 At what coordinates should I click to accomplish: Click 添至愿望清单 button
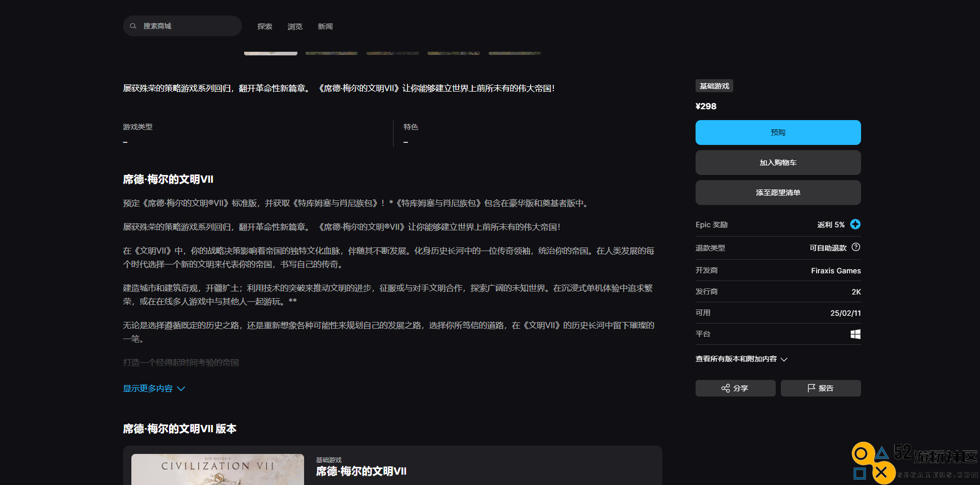pos(778,193)
